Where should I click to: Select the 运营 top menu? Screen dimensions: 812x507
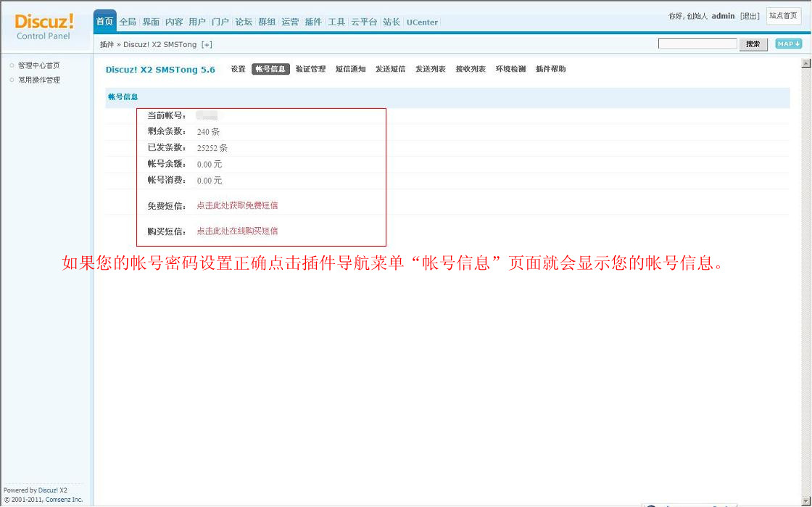point(290,22)
